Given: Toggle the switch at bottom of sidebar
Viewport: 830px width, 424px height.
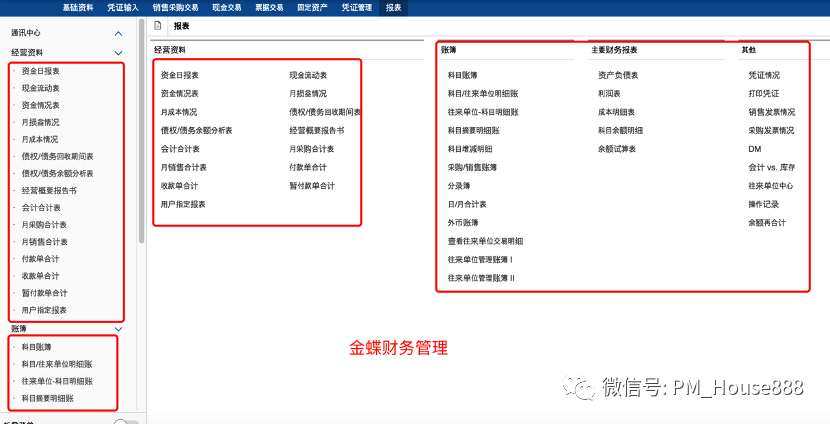Looking at the screenshot, I should pyautogui.click(x=125, y=421).
